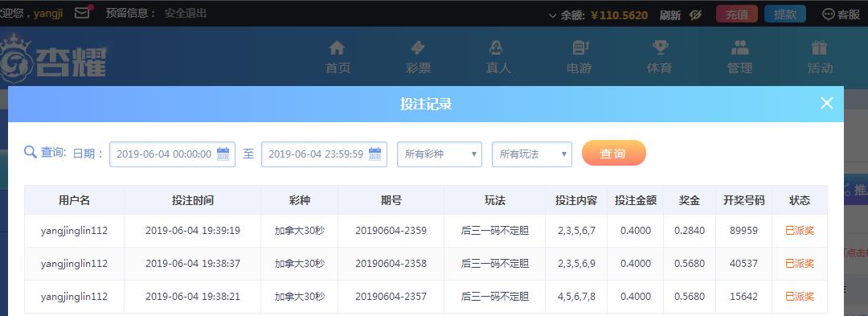Click draw number 89959
868x316 pixels.
pos(743,231)
